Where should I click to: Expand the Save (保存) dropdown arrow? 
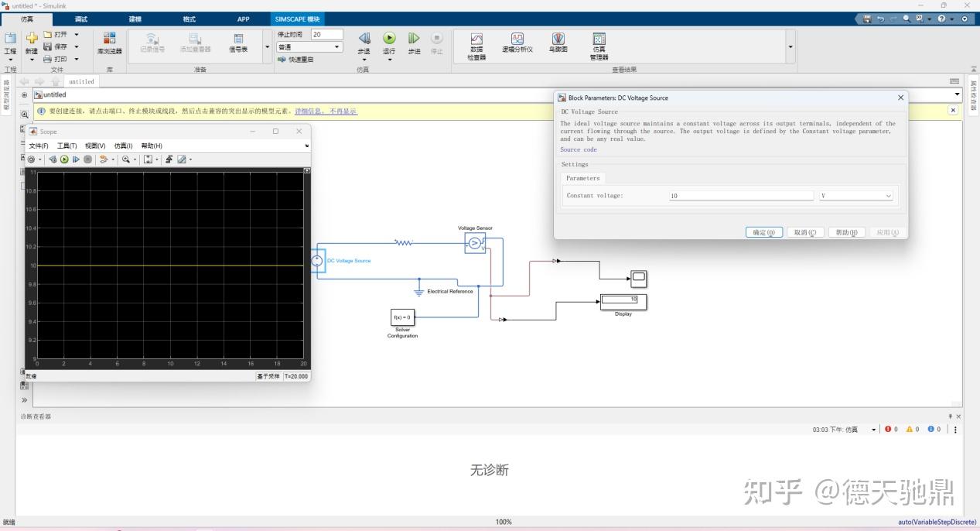pos(77,46)
